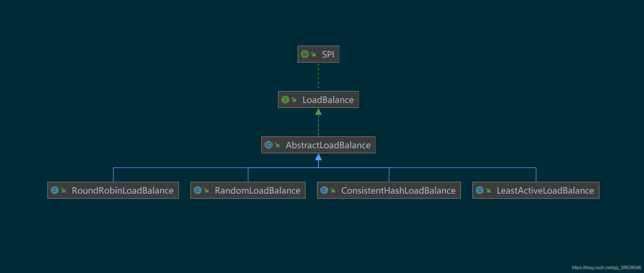The image size is (644, 273).
Task: Click the public visibility icon beside SPI
Action: tap(313, 54)
